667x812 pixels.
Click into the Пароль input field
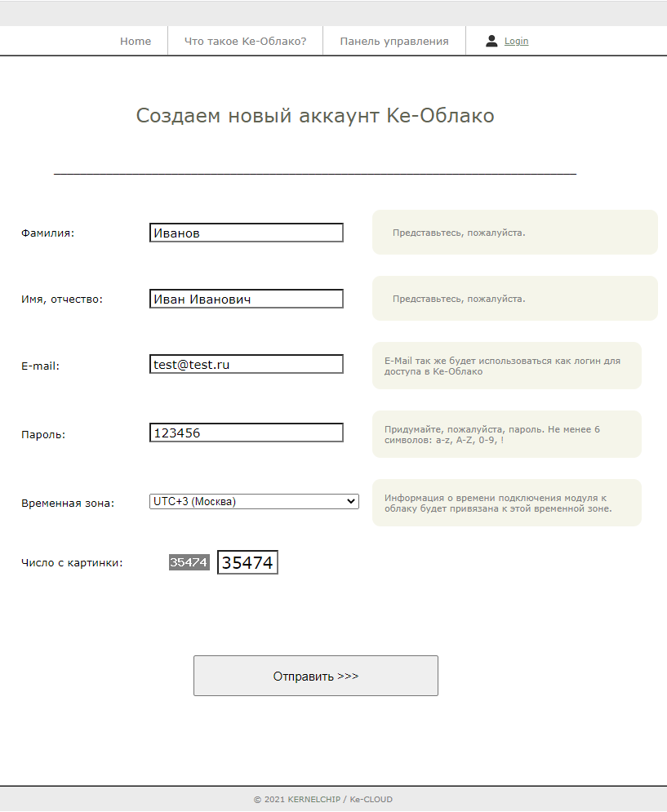click(x=246, y=433)
